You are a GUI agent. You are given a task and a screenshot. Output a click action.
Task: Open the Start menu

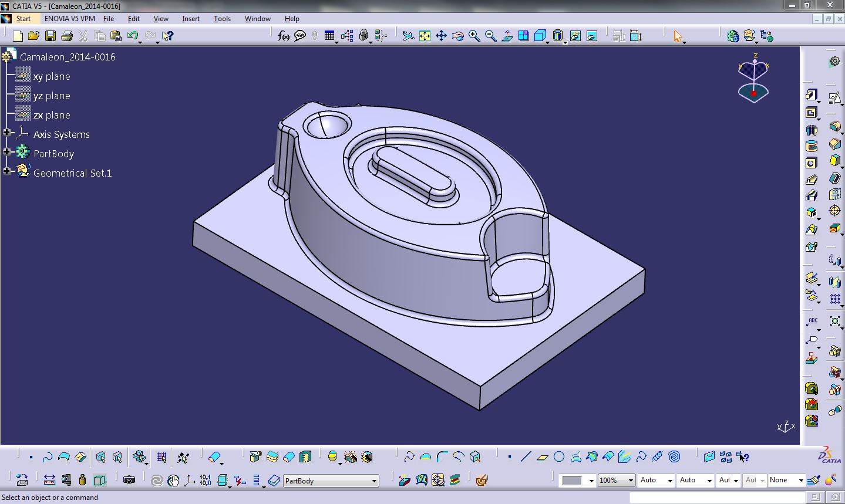tap(23, 19)
